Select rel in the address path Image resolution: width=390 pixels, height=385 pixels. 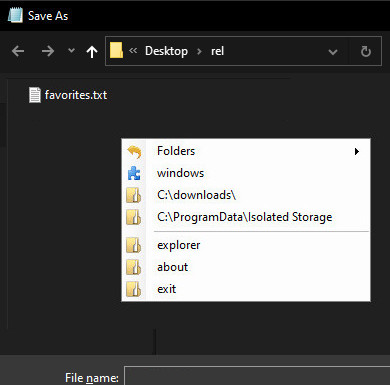[x=217, y=51]
